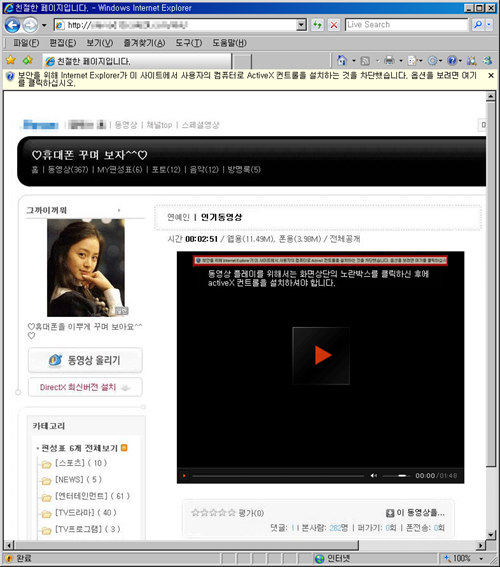
Task: Open the recent pages dropdown arrow
Action: (44, 25)
